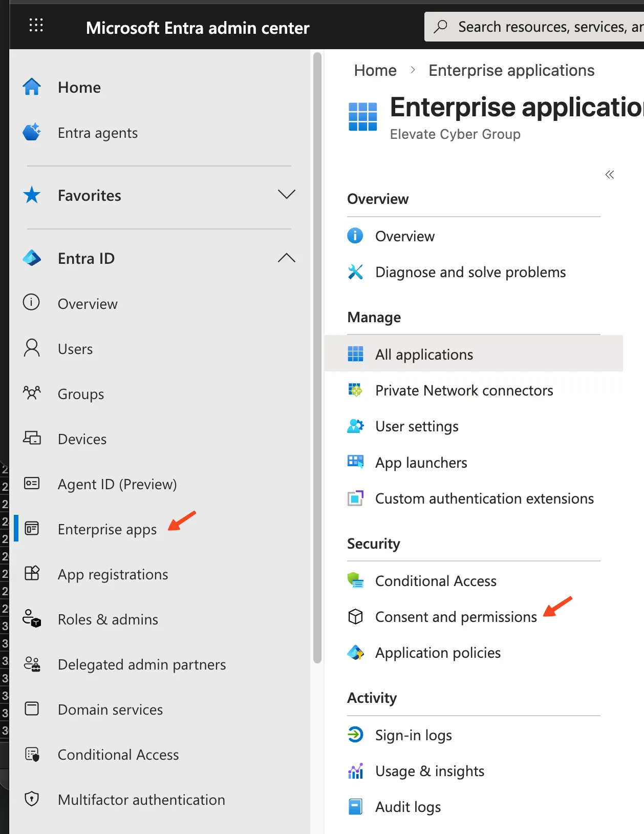Click the Entra ID diamond icon
Screen dimensions: 644x834
point(32,258)
